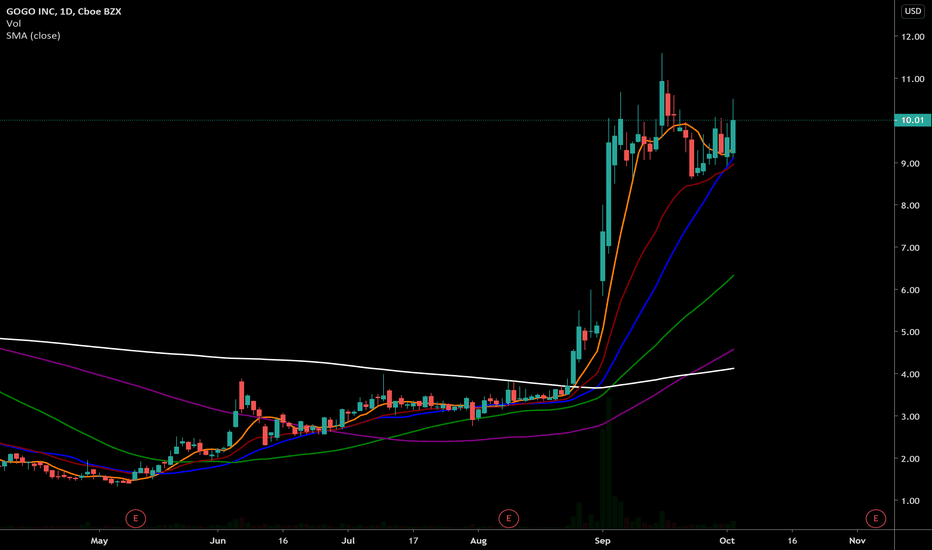Click the Jul date axis label
Image resolution: width=932 pixels, height=550 pixels.
click(x=348, y=541)
